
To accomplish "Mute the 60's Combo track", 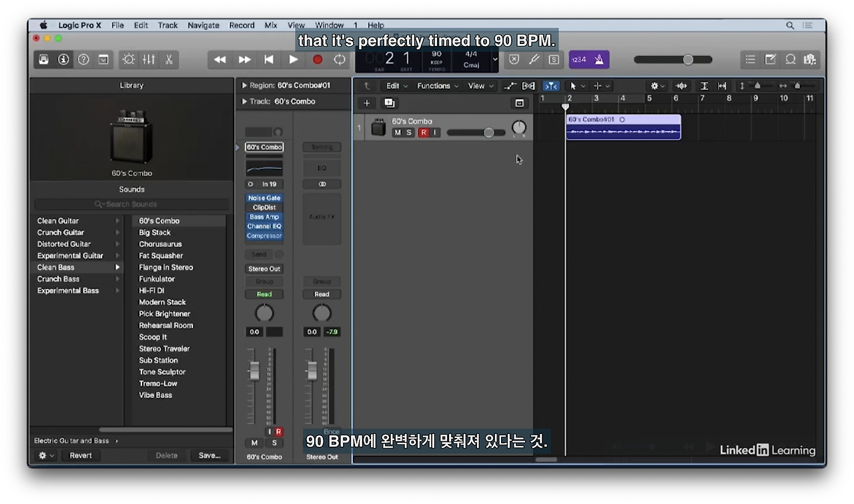I will tap(398, 133).
